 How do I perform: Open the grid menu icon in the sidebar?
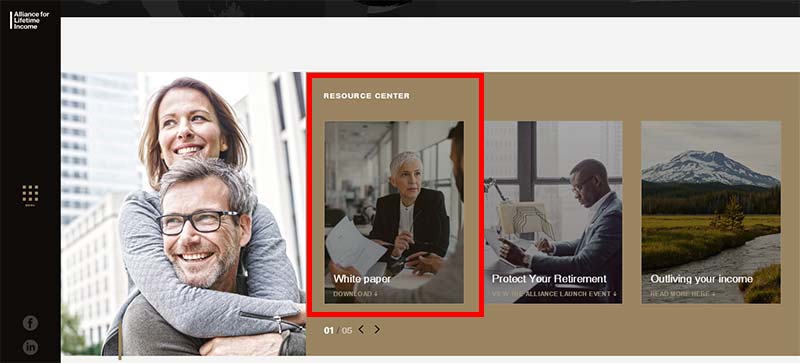coord(30,193)
